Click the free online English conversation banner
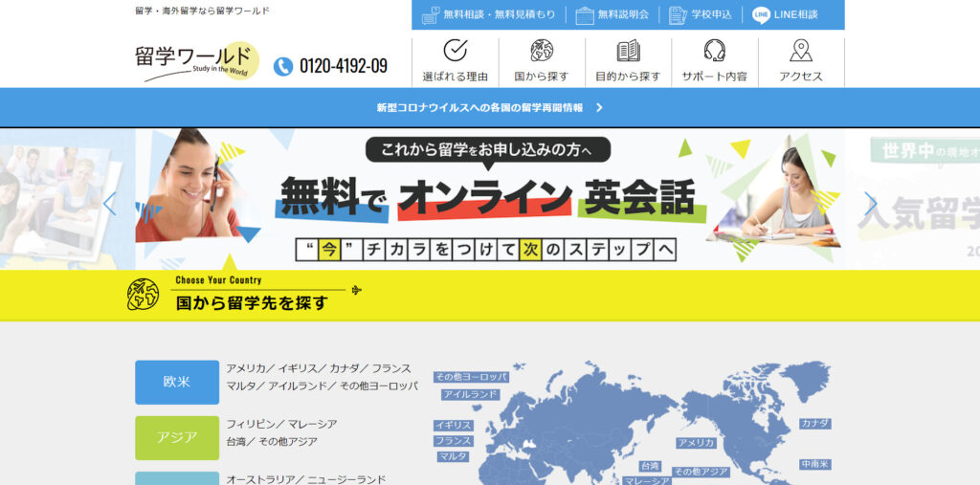980x485 pixels. click(490, 199)
